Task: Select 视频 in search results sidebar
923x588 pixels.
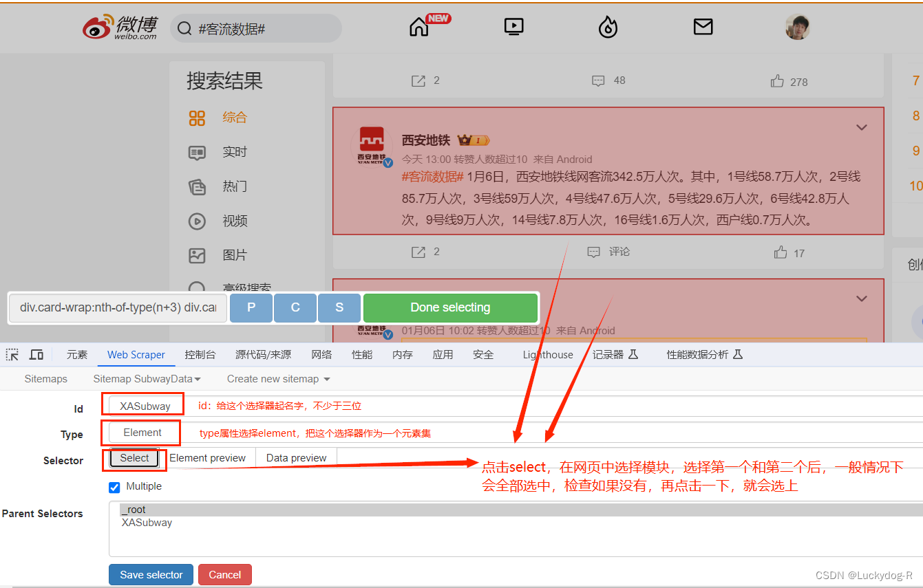Action: point(235,221)
